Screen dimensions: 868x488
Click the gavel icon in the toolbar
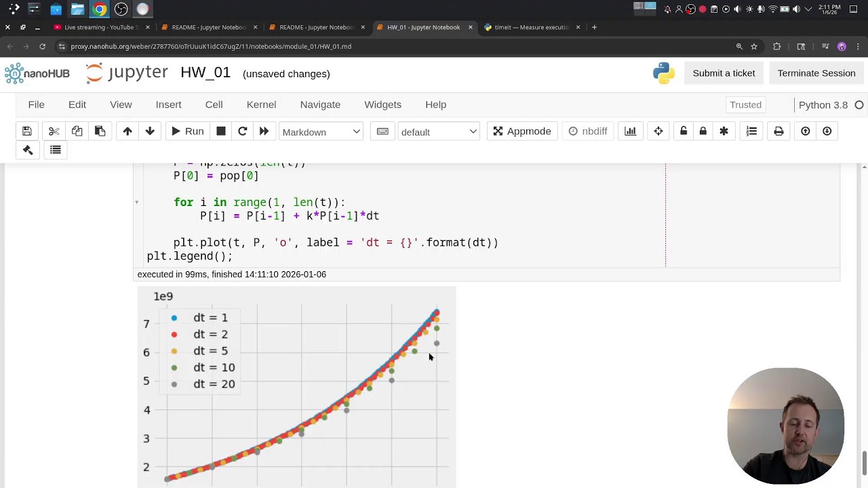tap(28, 150)
